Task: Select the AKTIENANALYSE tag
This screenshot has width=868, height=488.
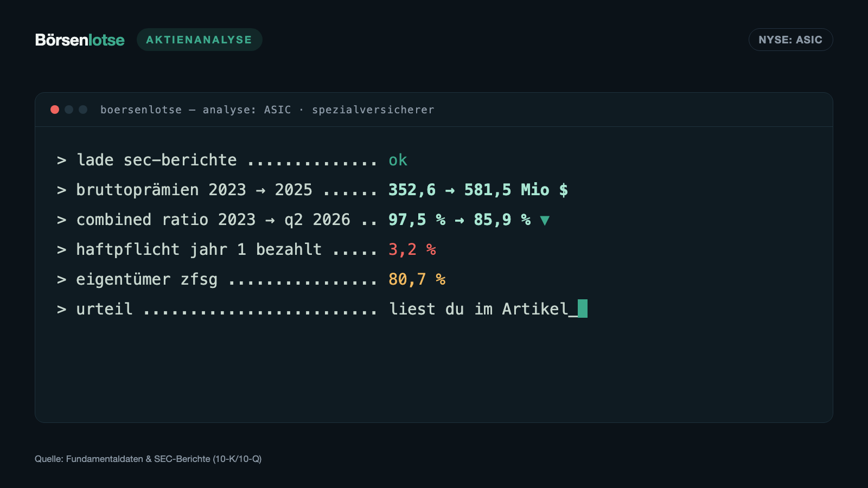Action: pyautogui.click(x=199, y=40)
